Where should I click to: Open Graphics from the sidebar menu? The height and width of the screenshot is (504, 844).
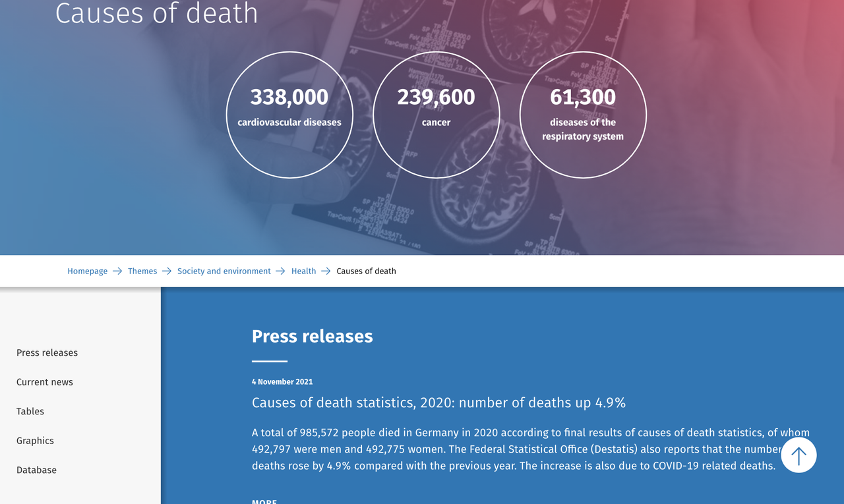[x=35, y=441]
